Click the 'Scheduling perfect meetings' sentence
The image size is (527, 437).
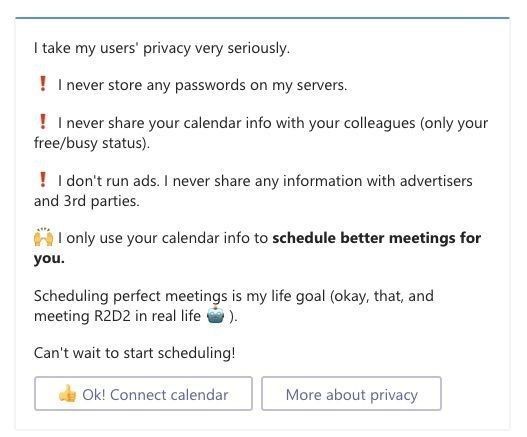coord(234,296)
